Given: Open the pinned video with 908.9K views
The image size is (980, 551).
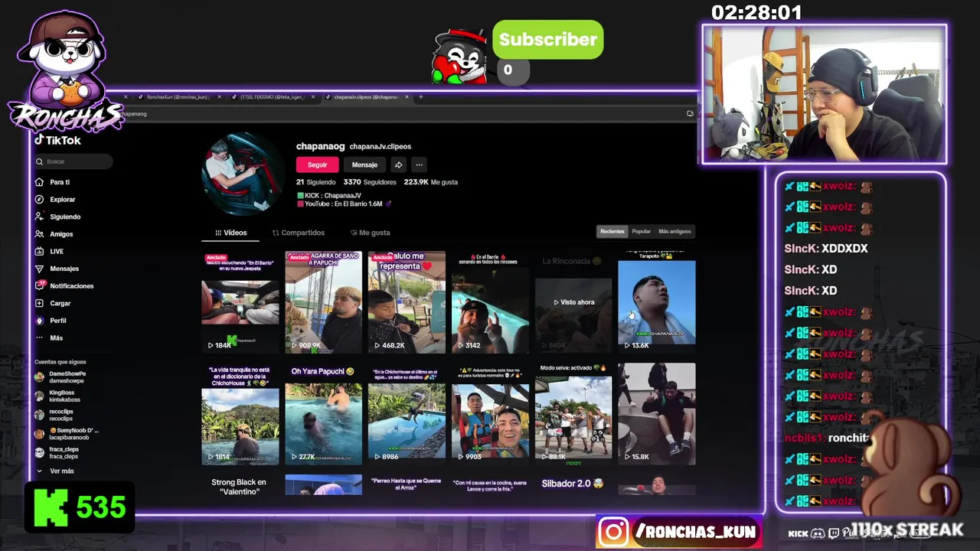Looking at the screenshot, I should tap(323, 302).
